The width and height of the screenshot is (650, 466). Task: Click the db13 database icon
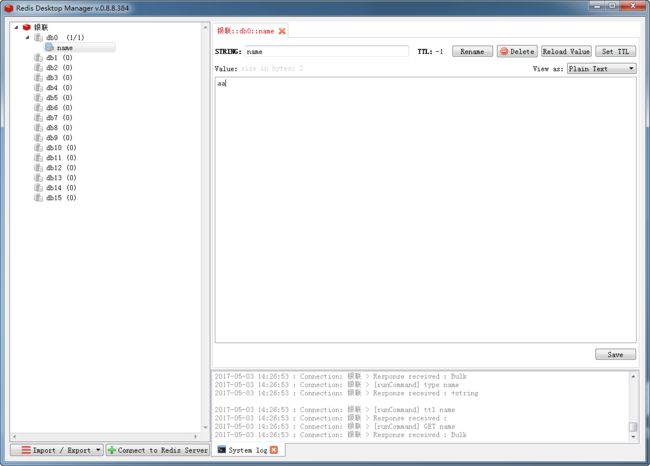(x=38, y=178)
